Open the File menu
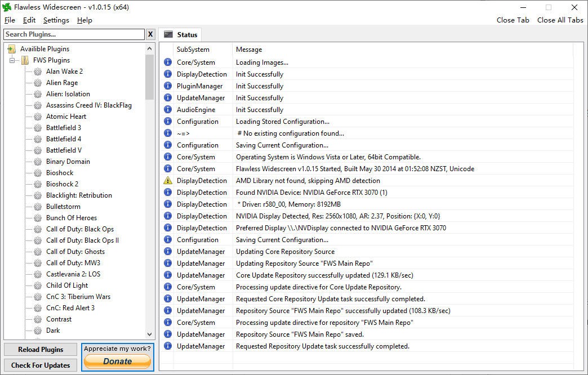Screen dimensions: 588x375 (10, 20)
